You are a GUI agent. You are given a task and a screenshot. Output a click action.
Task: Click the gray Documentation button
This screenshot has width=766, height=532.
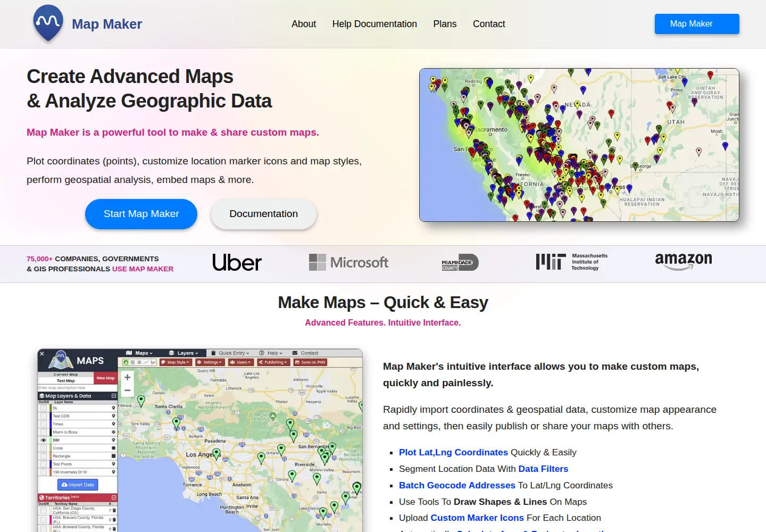coord(263,214)
